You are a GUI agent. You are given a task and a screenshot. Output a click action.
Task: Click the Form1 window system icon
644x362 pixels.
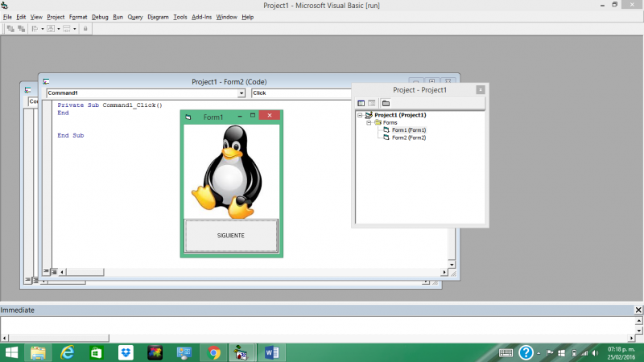pyautogui.click(x=188, y=117)
